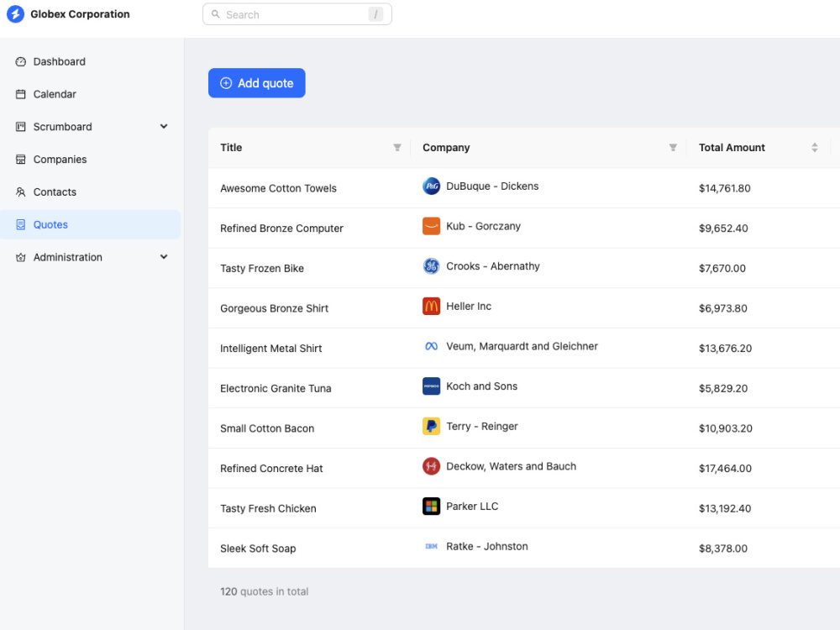Navigate to Contacts
The height and width of the screenshot is (630, 840).
point(90,192)
